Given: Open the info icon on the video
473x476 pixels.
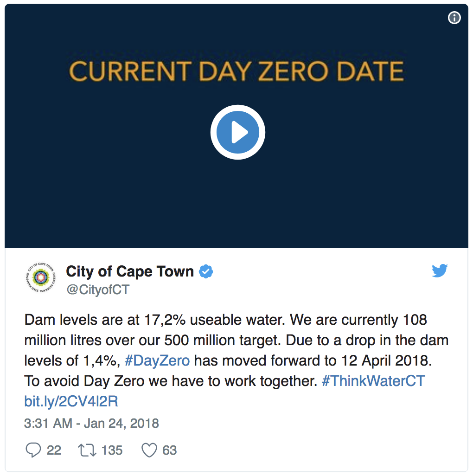Looking at the screenshot, I should pos(454,18).
